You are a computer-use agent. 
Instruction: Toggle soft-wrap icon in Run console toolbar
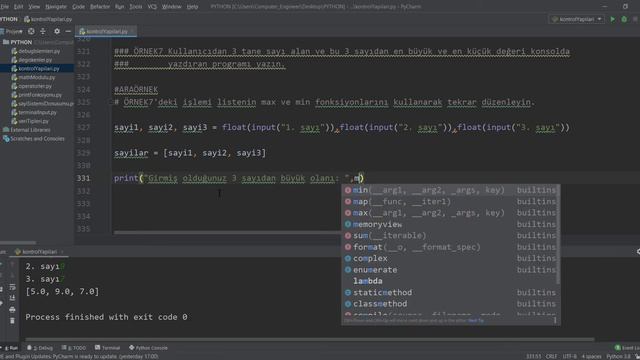12,287
